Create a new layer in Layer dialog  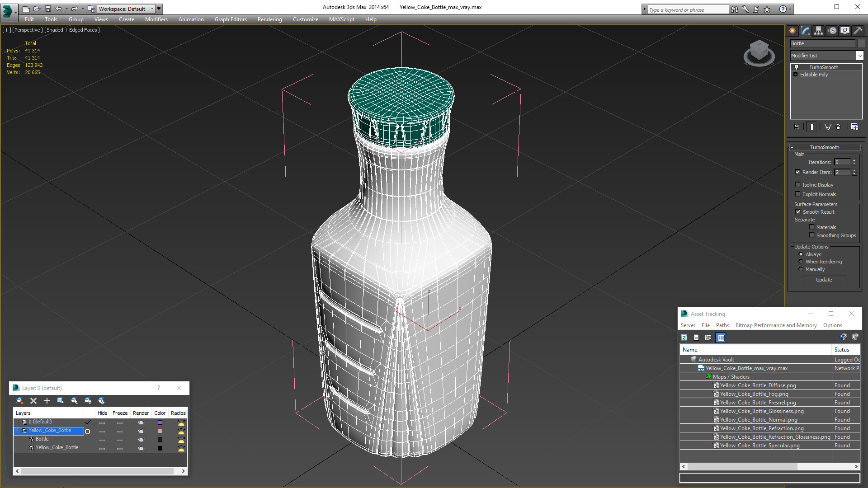tap(20, 401)
